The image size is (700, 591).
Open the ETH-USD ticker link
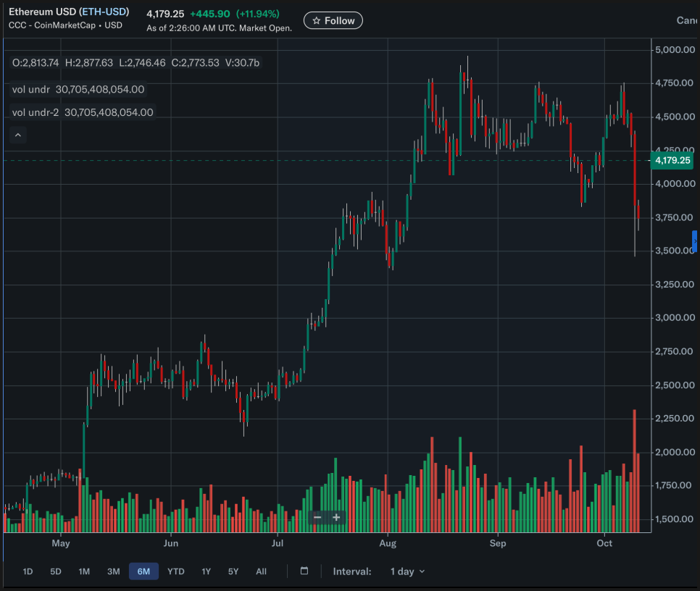pos(104,12)
